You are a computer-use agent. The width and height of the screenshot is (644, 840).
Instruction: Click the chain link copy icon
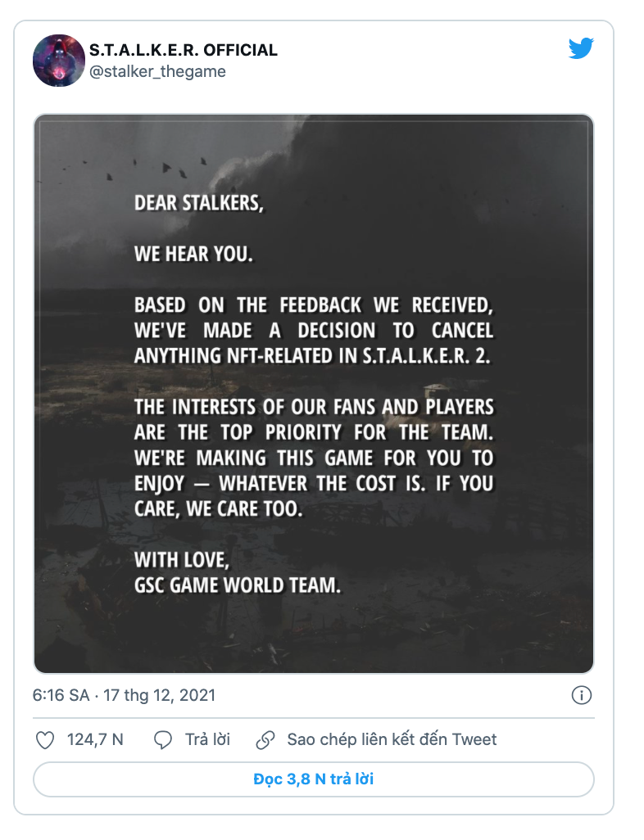click(x=265, y=740)
